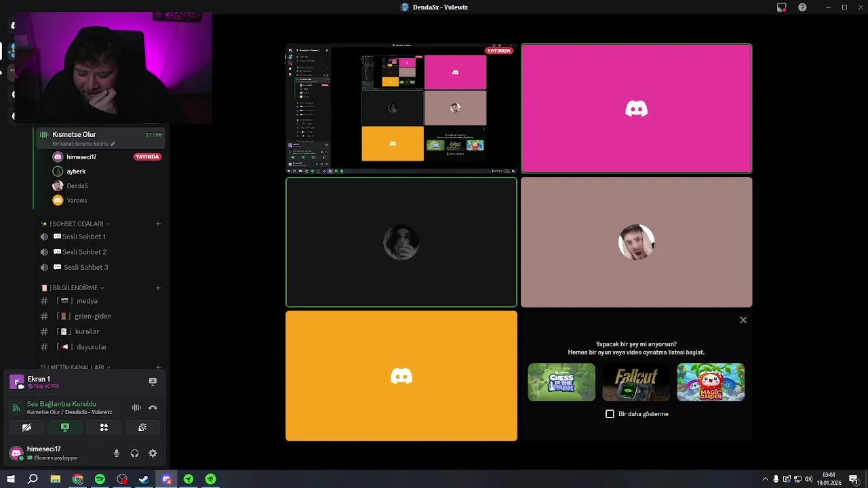Focus the screen share stream tile
The height and width of the screenshot is (488, 868).
click(x=401, y=108)
